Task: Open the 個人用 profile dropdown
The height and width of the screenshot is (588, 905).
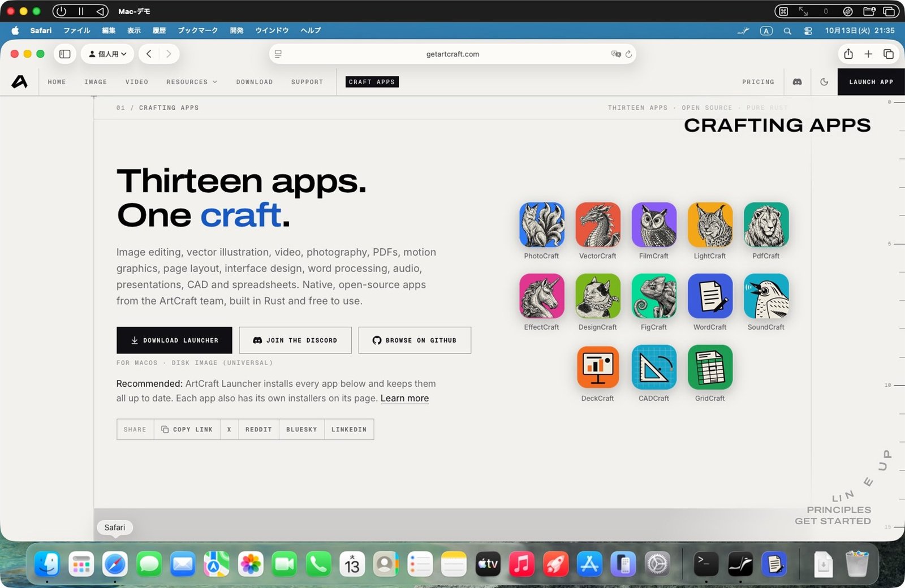Action: (x=107, y=54)
